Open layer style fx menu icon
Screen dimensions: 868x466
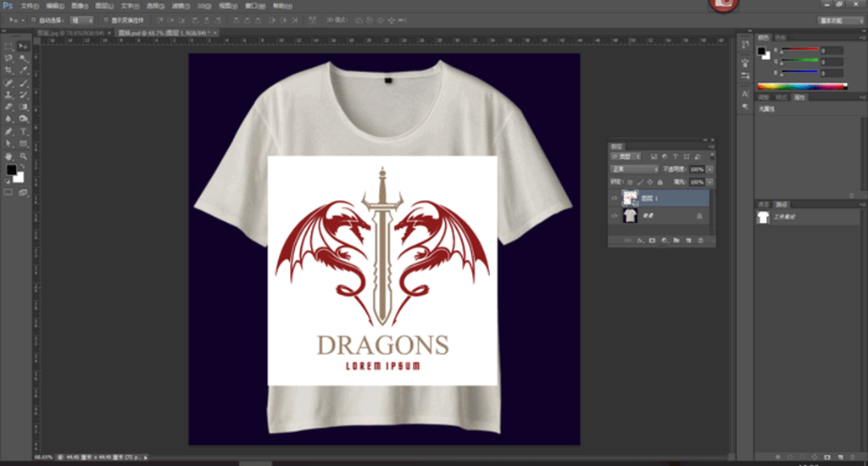point(640,241)
